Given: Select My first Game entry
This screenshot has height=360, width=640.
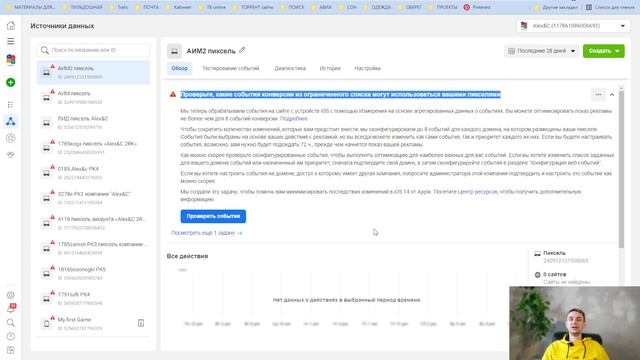Looking at the screenshot, I should (93, 323).
